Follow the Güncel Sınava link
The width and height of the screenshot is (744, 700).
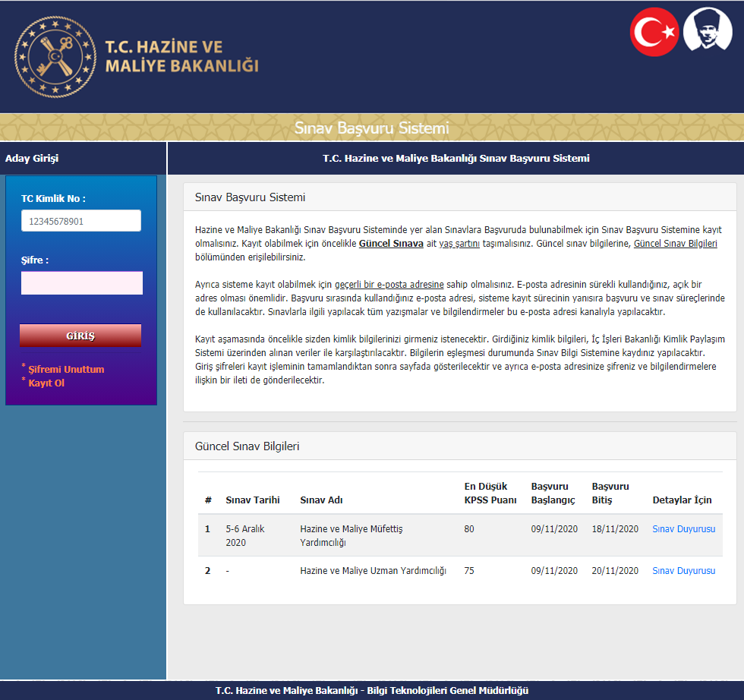[390, 244]
